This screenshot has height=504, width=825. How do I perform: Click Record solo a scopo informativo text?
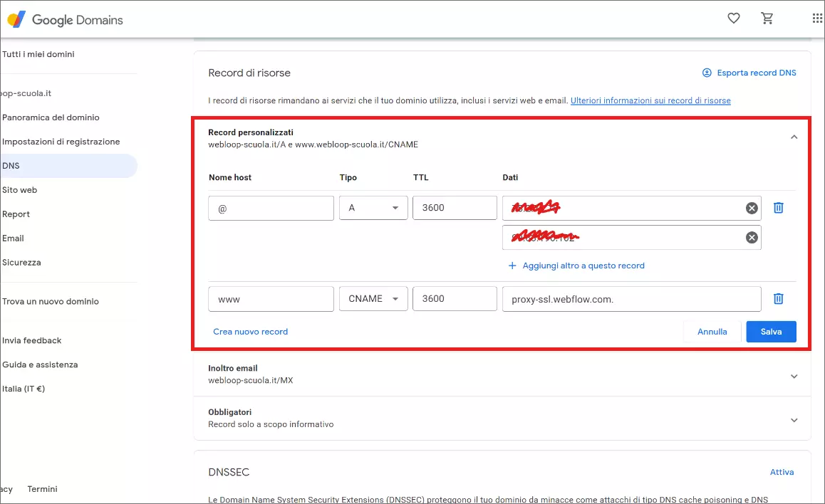coord(271,424)
